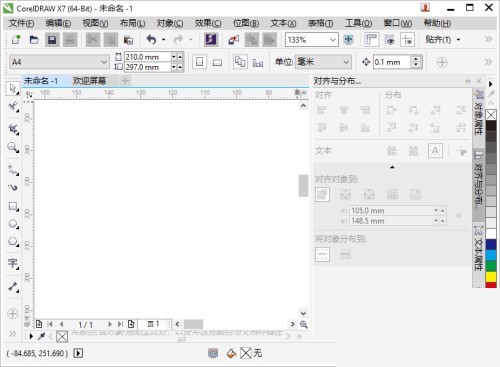The height and width of the screenshot is (367, 500).
Task: Increase nudge distance 0.1 mm spinner
Action: [416, 59]
